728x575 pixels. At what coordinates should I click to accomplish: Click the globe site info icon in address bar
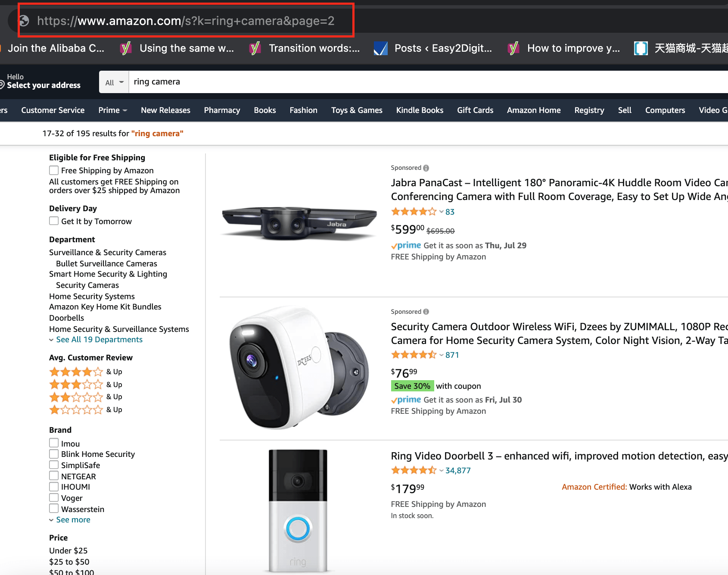coord(24,21)
